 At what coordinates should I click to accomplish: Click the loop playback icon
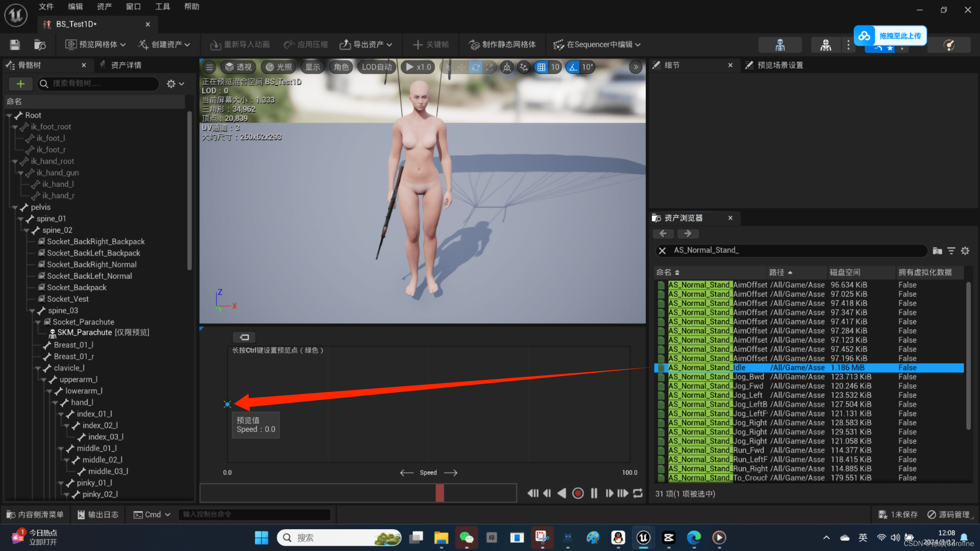638,493
